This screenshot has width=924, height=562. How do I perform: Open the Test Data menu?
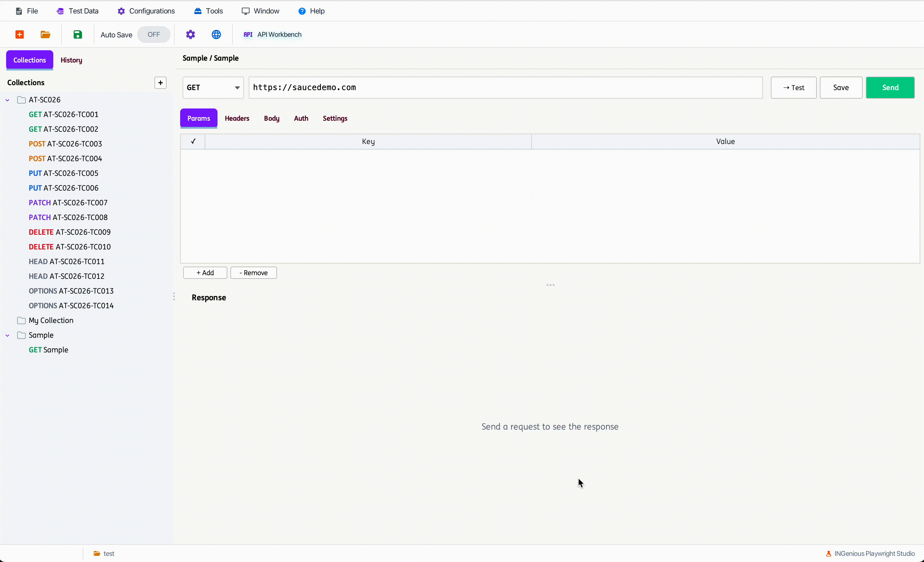pyautogui.click(x=78, y=11)
